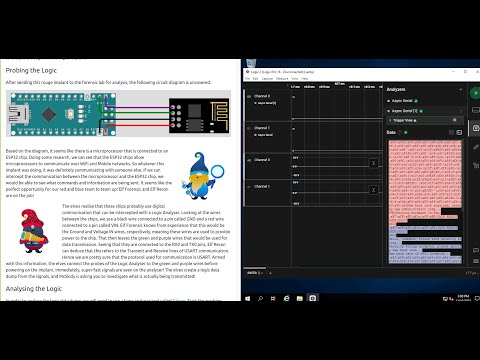
Task: Open Windows notification center
Action: pos(477,298)
